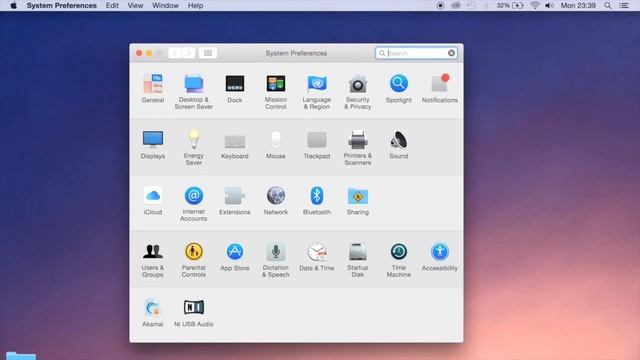Open Energy Saver preferences
This screenshot has width=640, height=360.
click(x=193, y=147)
